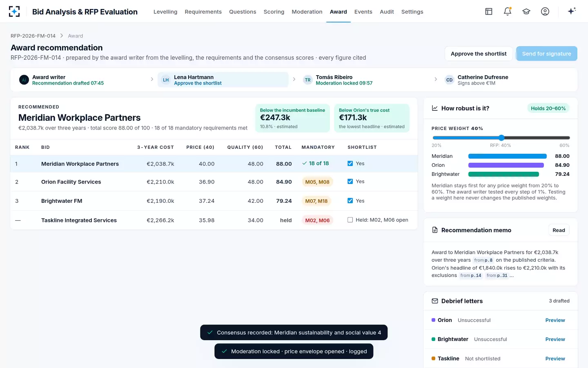Viewport: 588px width, 368px height.
Task: Select Meridian Workplace Partners table row name
Action: 80,164
